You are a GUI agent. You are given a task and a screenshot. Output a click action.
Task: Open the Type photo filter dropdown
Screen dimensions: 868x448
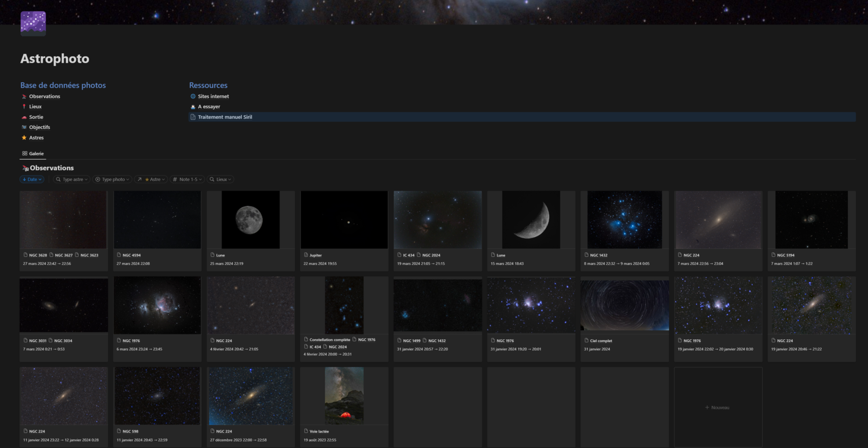(x=113, y=179)
